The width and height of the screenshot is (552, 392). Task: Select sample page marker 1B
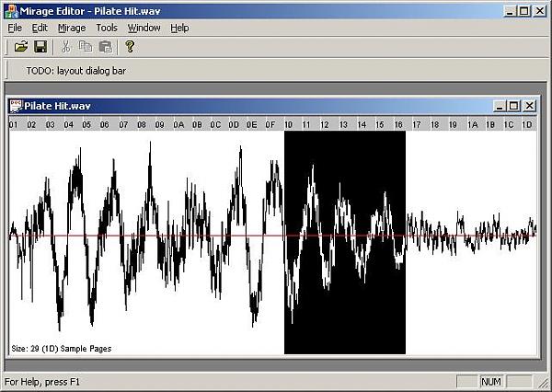click(490, 124)
